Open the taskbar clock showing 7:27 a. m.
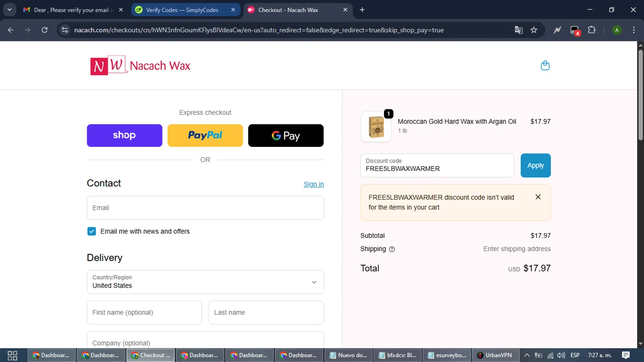 (600, 356)
